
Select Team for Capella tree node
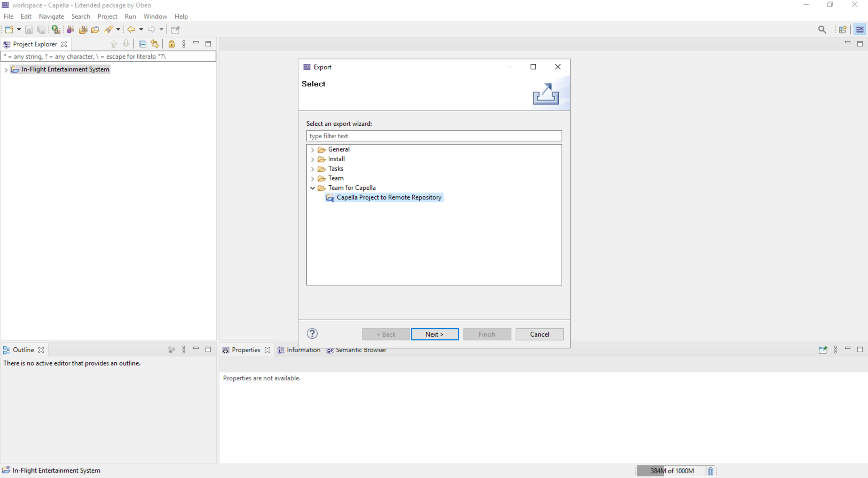351,187
